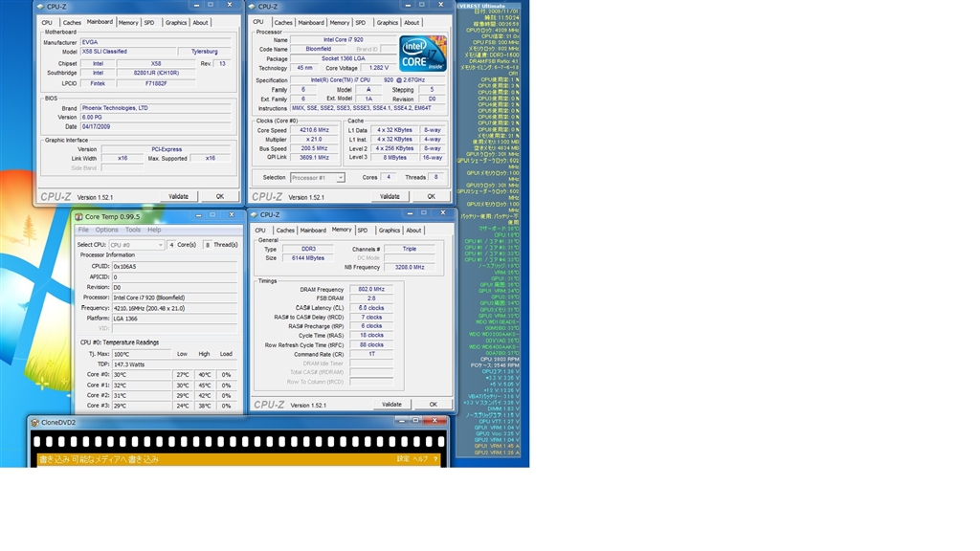980x551 pixels.
Task: Switch to the Graphics tab in the Mainboard CPU-Z window
Action: coord(176,23)
